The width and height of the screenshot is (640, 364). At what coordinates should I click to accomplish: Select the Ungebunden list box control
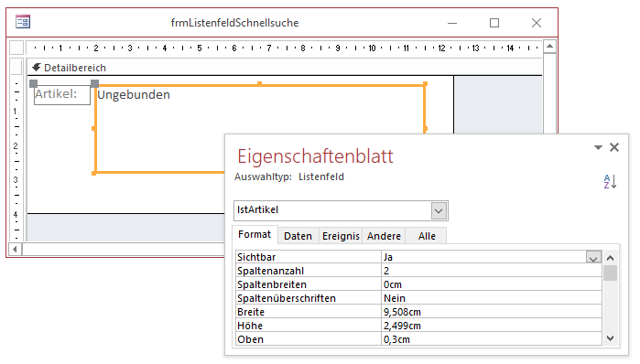[260, 129]
